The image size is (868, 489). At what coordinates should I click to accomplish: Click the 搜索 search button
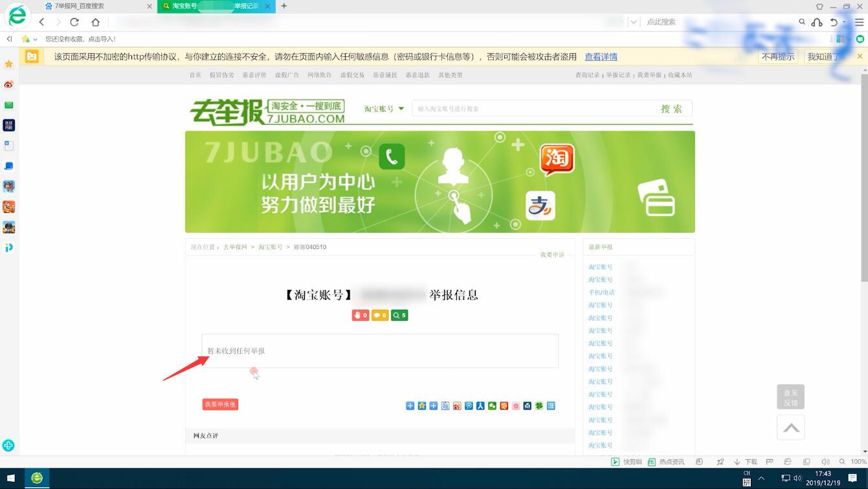coord(671,109)
